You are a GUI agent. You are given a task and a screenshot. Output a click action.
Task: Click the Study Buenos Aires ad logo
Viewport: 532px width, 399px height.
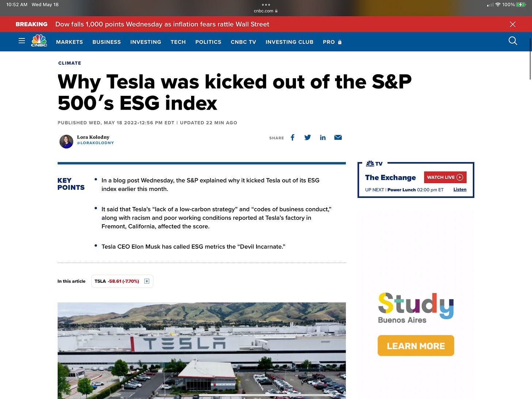pyautogui.click(x=416, y=308)
